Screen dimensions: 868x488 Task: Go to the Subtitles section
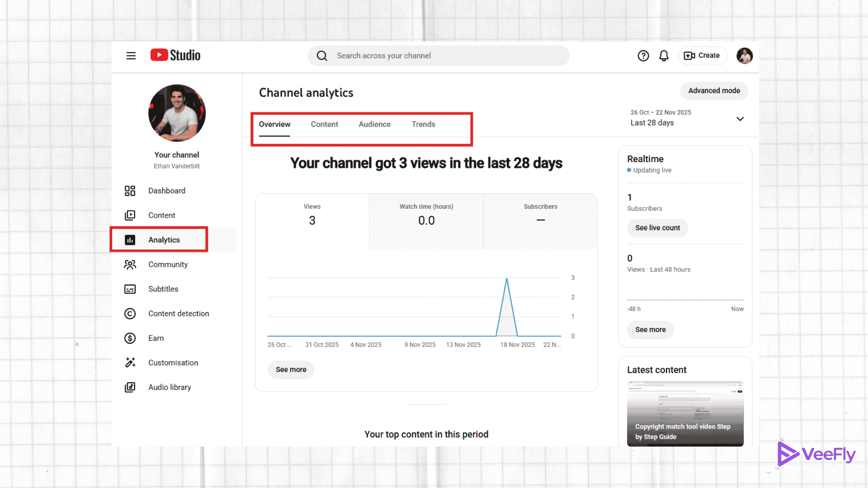[163, 289]
